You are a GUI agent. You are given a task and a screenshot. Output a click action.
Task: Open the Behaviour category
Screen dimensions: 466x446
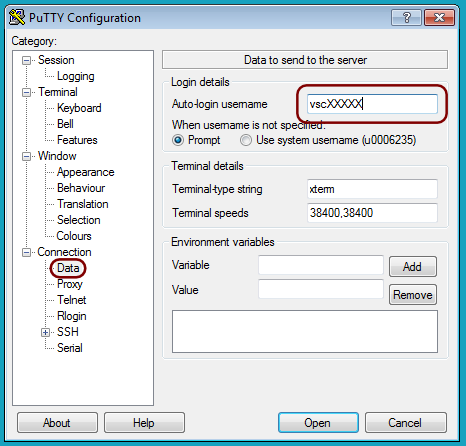(x=81, y=188)
